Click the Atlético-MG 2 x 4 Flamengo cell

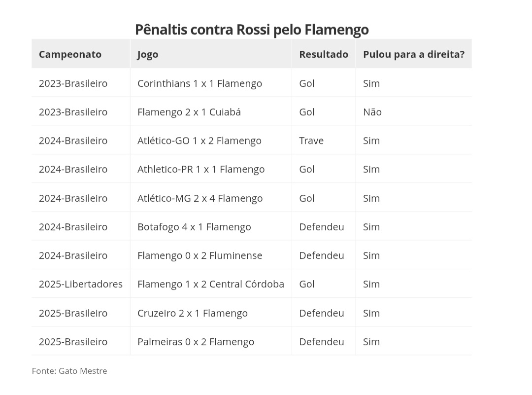coord(211,198)
